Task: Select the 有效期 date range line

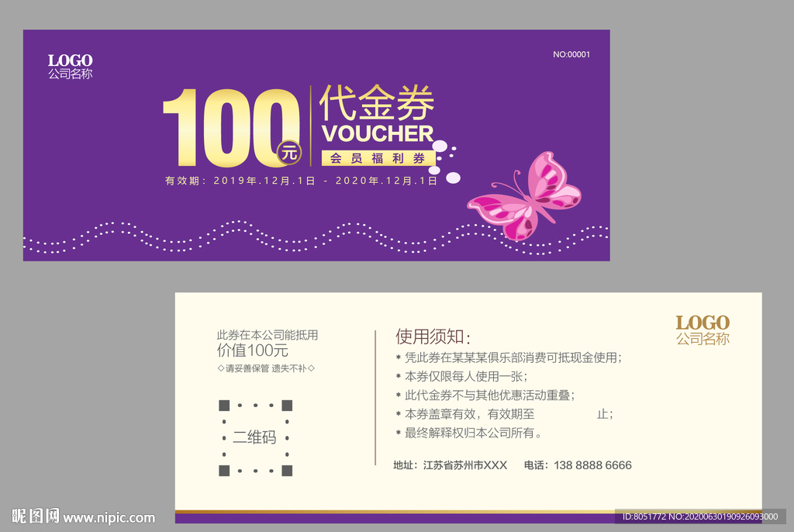Action: click(x=301, y=181)
